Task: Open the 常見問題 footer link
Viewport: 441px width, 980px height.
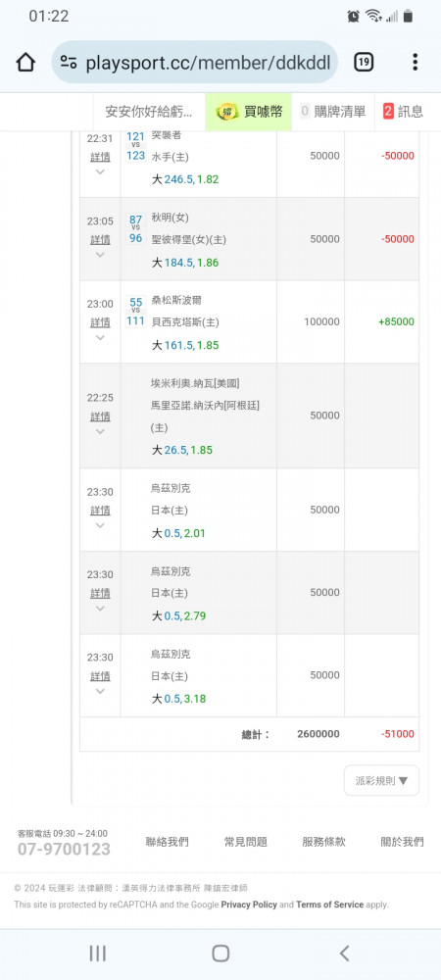Action: pyautogui.click(x=245, y=842)
